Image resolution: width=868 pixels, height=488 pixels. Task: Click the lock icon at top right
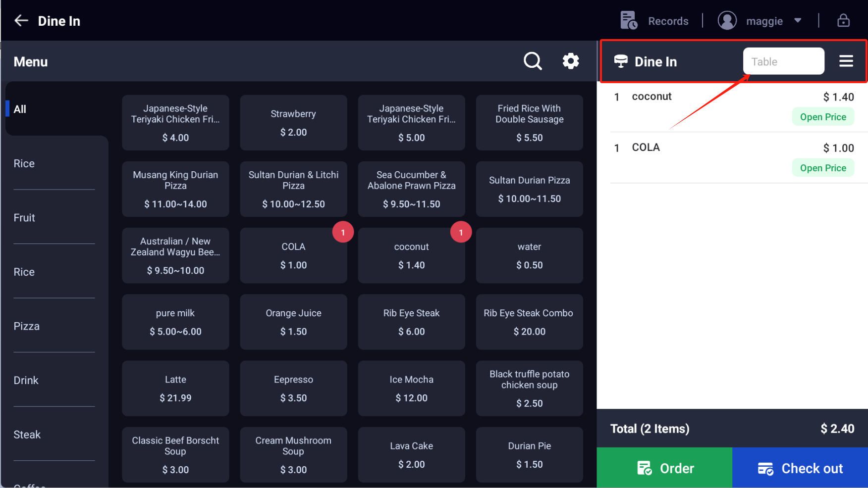click(843, 20)
